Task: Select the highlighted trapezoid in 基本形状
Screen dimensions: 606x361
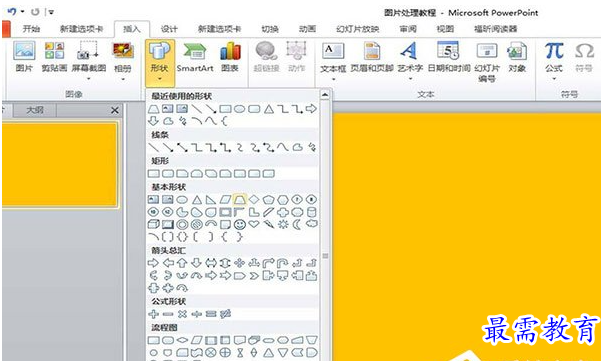Action: tap(240, 199)
